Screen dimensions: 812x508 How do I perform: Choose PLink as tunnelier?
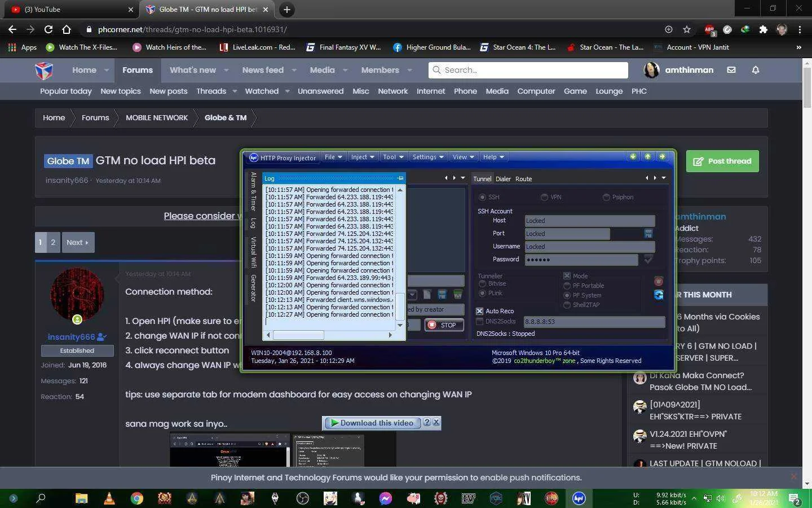(x=482, y=294)
